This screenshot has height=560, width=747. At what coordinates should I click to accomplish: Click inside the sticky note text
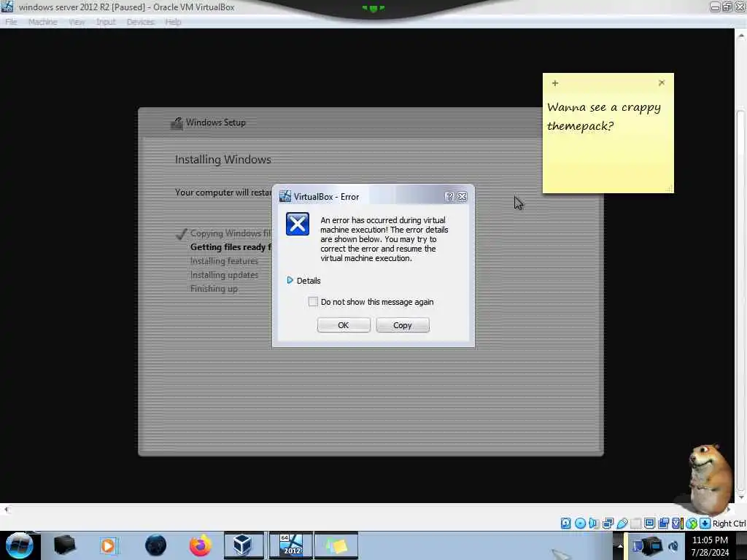tap(603, 116)
